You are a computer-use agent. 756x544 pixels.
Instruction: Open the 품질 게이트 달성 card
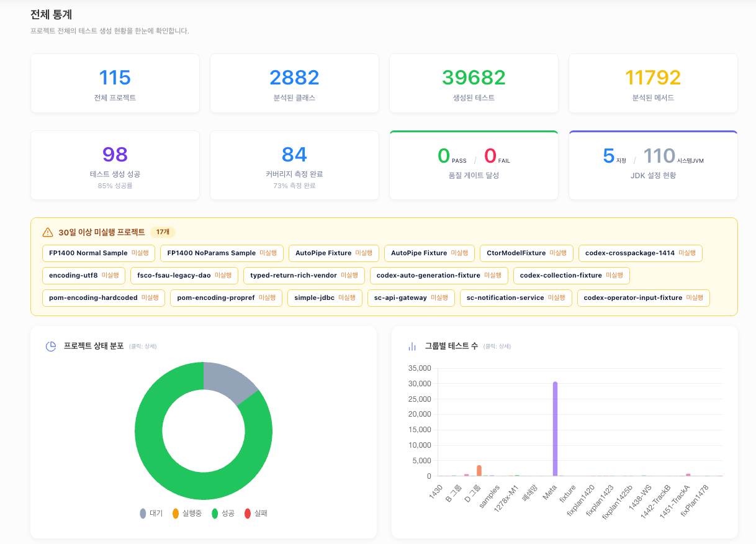tap(474, 165)
